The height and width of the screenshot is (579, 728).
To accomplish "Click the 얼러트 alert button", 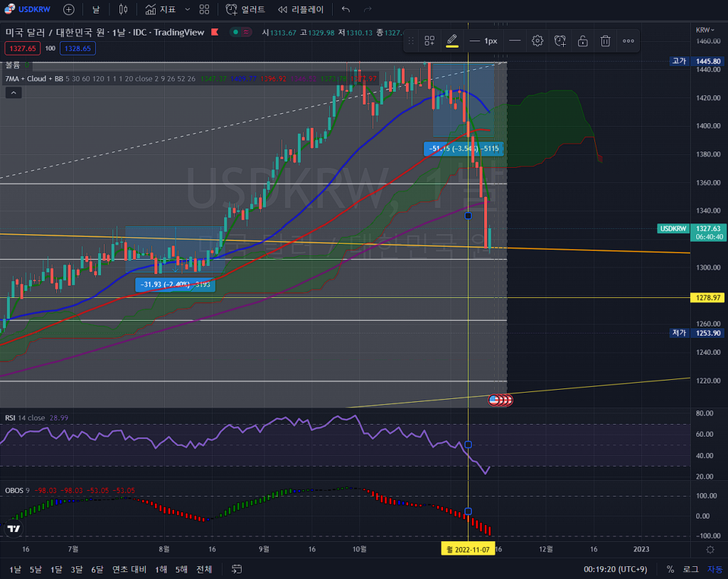I will [x=245, y=9].
